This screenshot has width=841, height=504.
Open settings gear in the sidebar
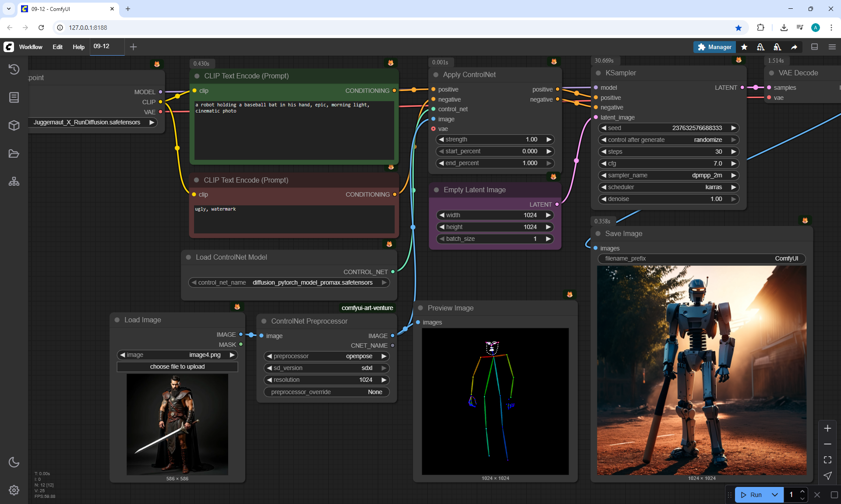[14, 490]
